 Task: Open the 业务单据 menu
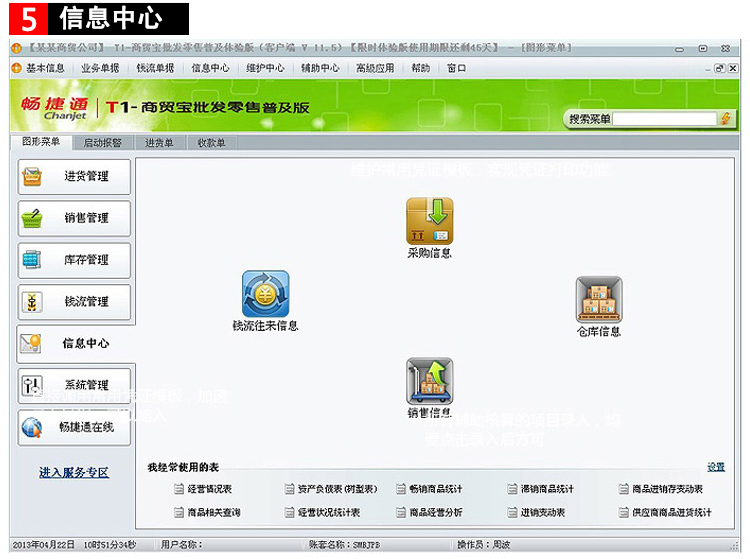[100, 68]
